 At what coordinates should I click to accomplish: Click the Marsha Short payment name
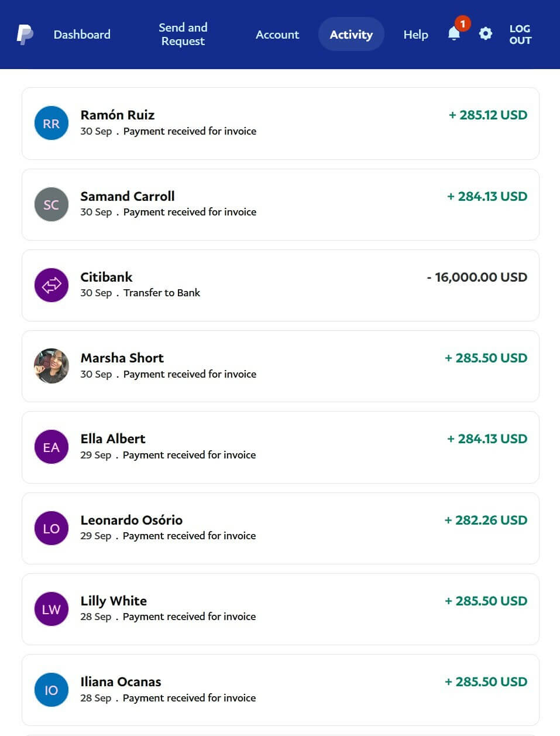[122, 358]
